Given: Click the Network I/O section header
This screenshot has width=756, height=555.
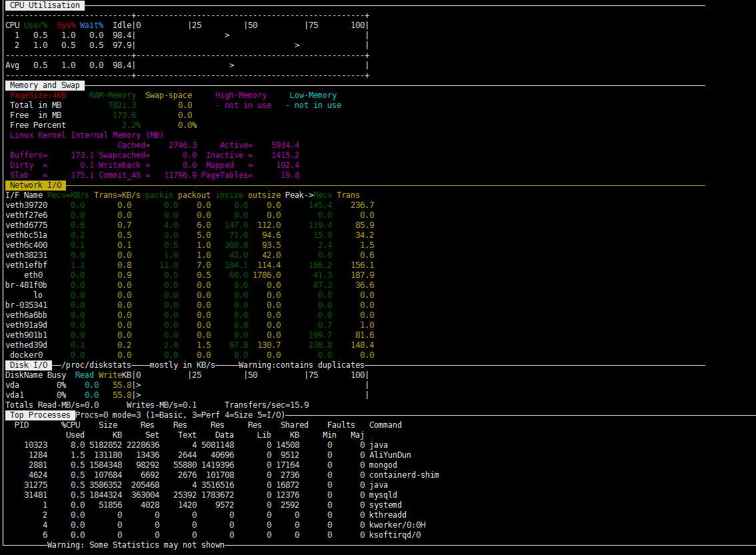Looking at the screenshot, I should click(x=36, y=185).
